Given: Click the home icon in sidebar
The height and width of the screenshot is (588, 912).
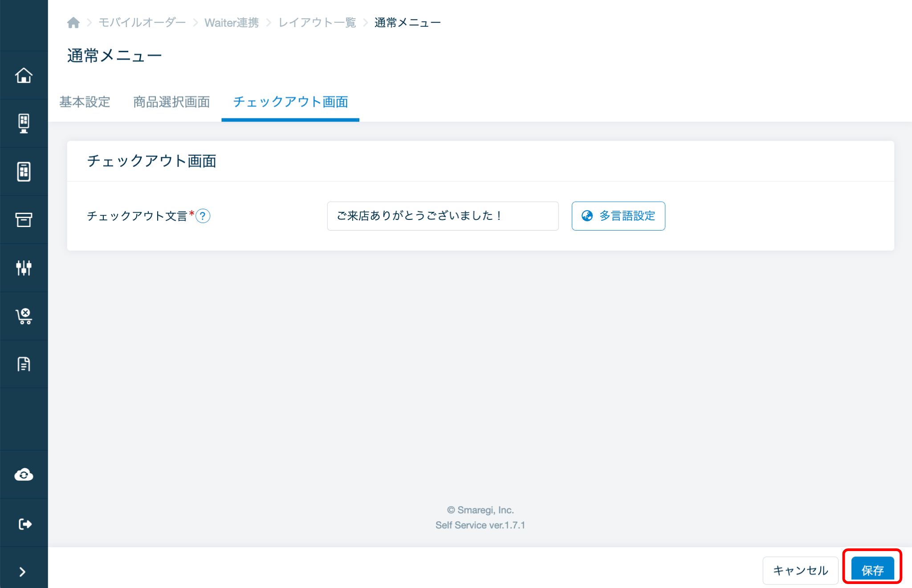Looking at the screenshot, I should tap(24, 75).
